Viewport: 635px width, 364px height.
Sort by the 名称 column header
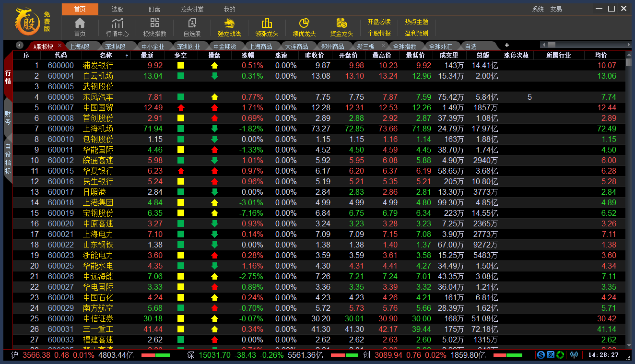click(x=106, y=55)
